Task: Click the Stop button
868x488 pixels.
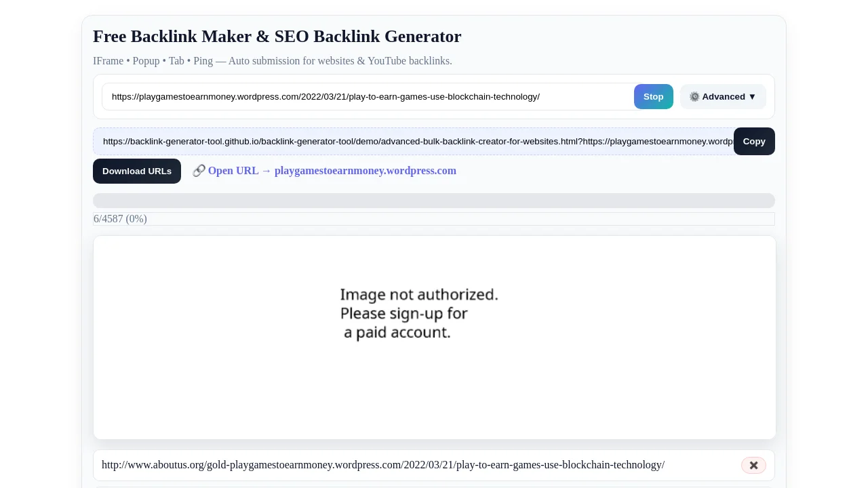Action: tap(653, 96)
